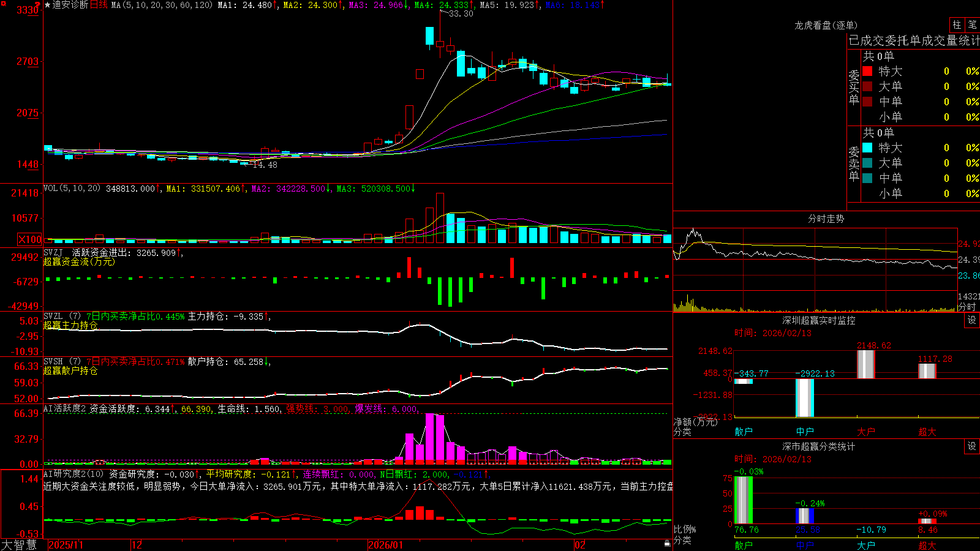Click the teal 大单 swatch under 委卖单
The height and width of the screenshot is (551, 980).
tap(867, 163)
